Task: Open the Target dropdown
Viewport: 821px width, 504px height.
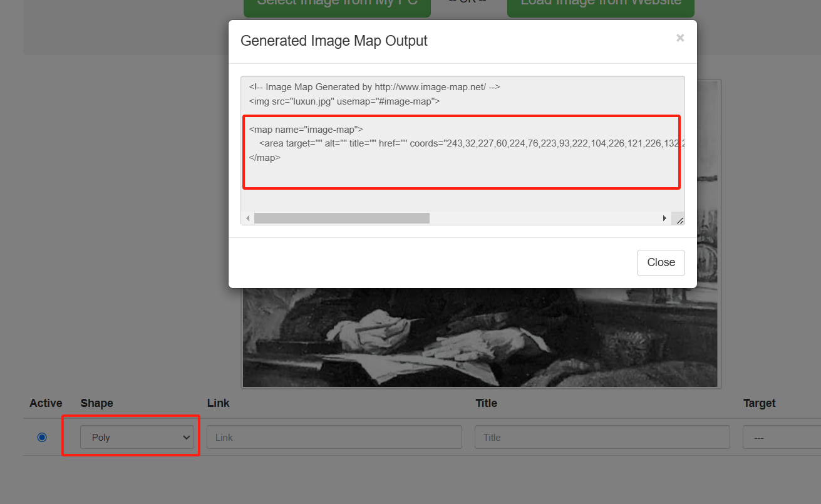Action: 782,437
